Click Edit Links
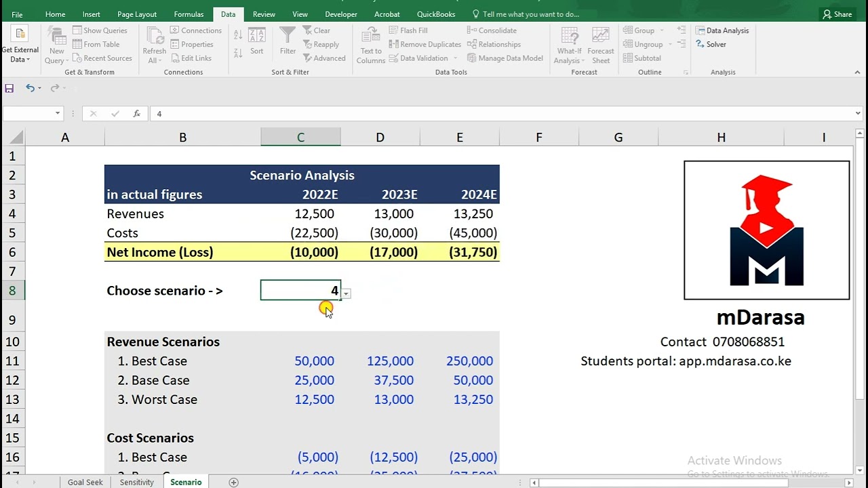 pos(191,58)
